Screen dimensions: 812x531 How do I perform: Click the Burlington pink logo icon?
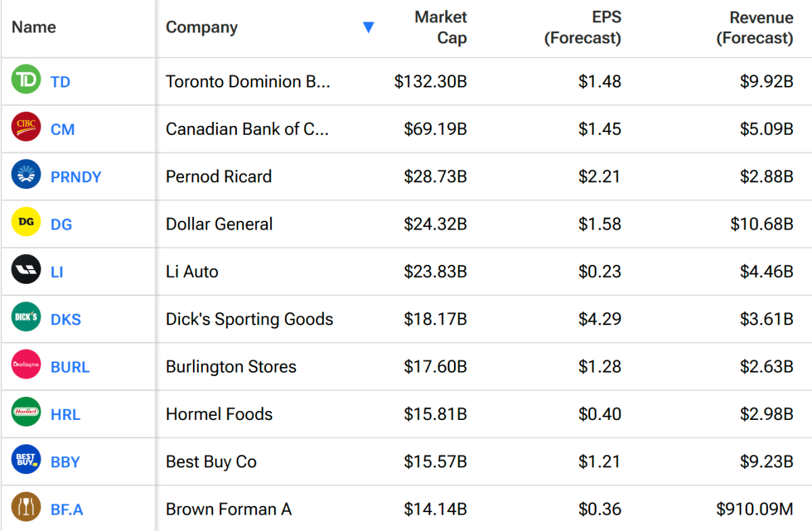pos(26,366)
